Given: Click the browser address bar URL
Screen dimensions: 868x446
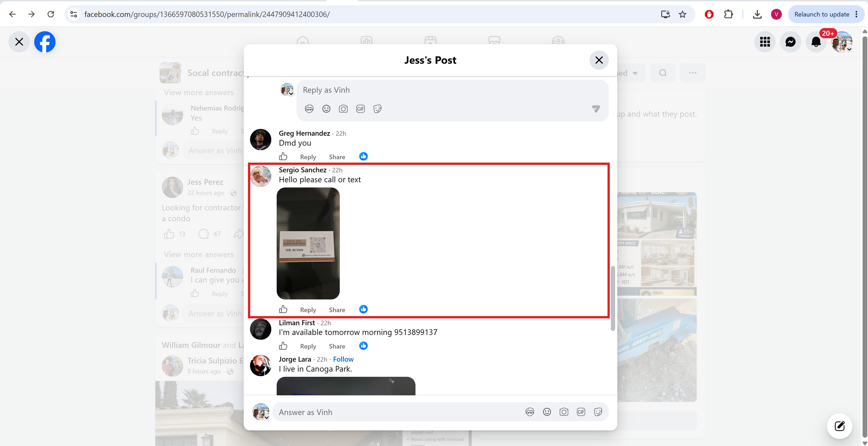Looking at the screenshot, I should [x=207, y=14].
